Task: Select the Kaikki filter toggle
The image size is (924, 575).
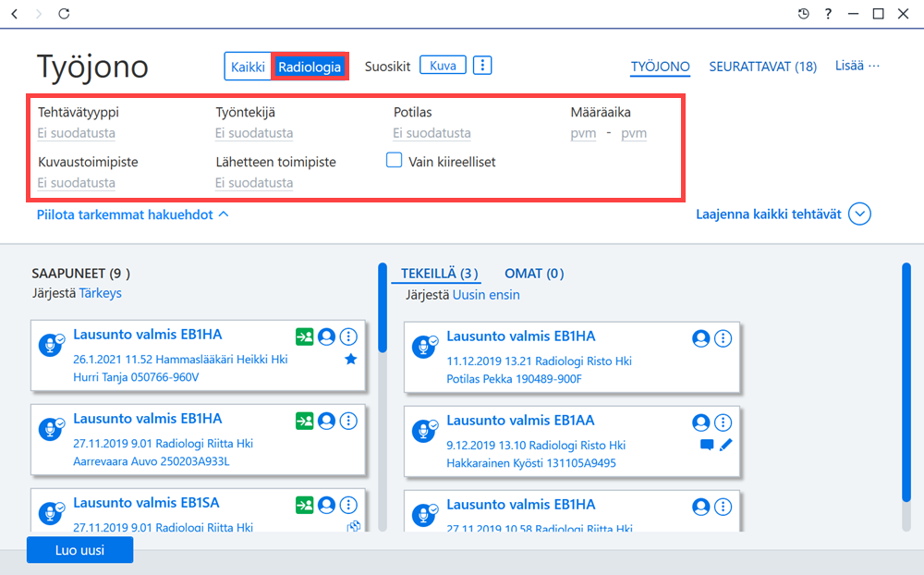Action: (248, 67)
